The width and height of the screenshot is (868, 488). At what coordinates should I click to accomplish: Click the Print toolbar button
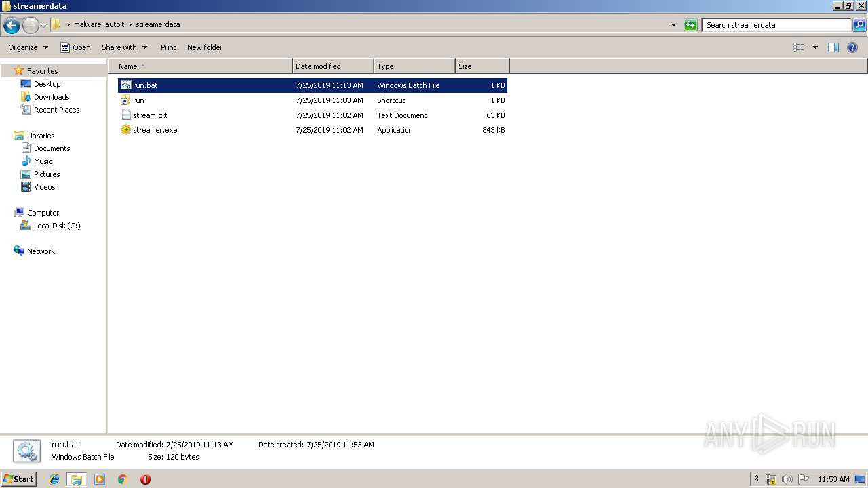coord(168,47)
